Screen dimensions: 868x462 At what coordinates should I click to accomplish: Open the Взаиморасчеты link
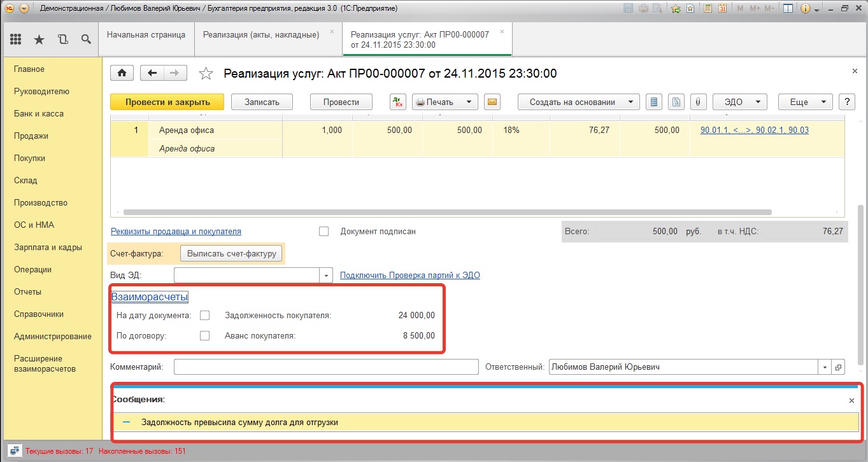pyautogui.click(x=150, y=297)
